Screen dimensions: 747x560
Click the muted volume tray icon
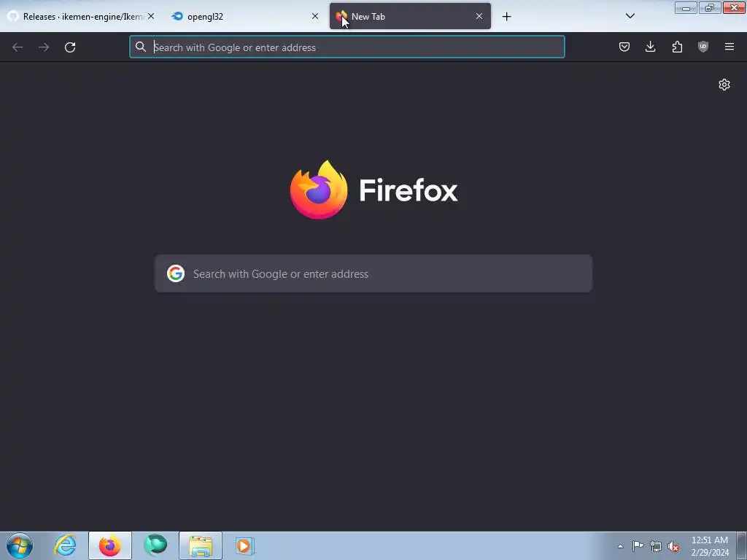tap(673, 546)
